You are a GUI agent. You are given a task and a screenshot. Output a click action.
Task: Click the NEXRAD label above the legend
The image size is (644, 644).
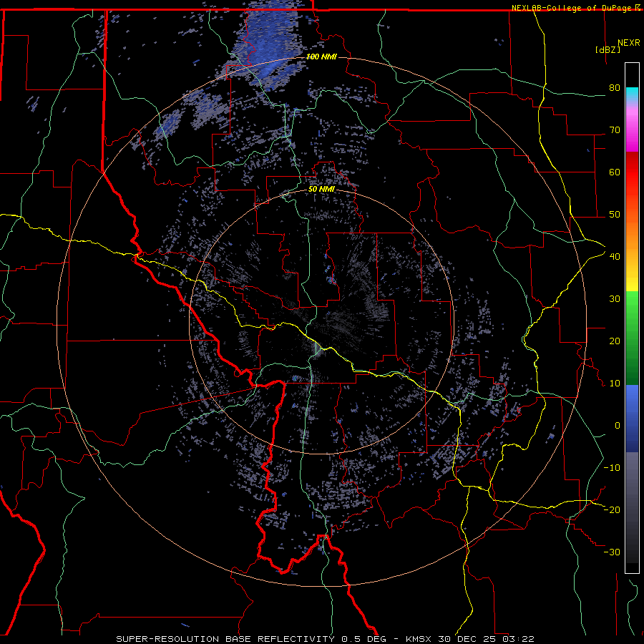(628, 43)
